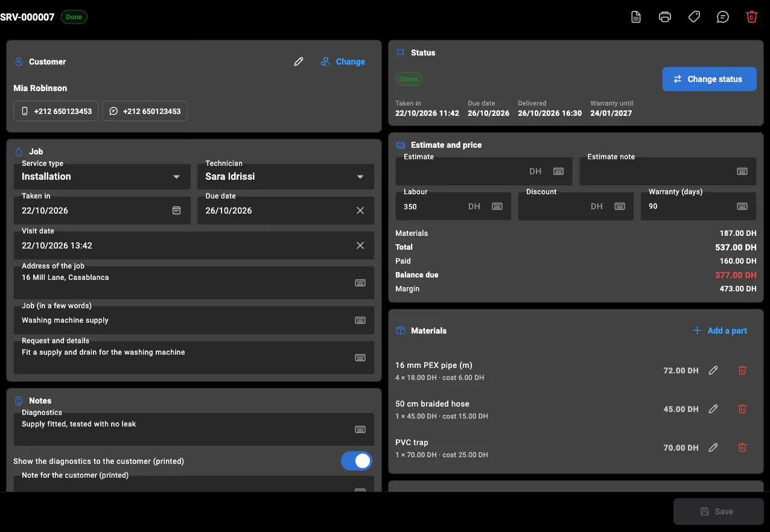Print service order SRV-000007

click(x=665, y=17)
